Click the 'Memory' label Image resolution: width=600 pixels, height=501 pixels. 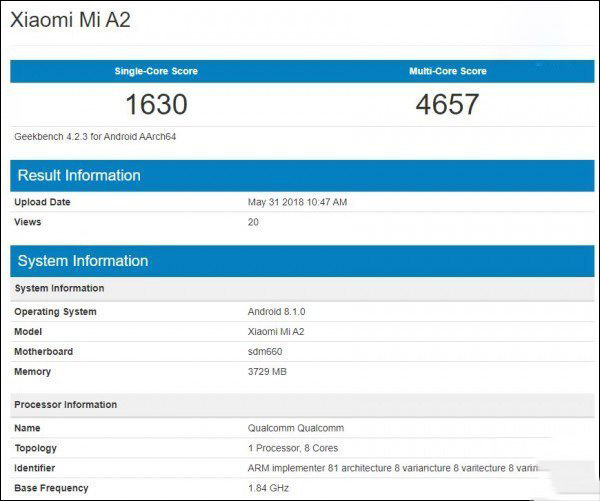[x=33, y=372]
